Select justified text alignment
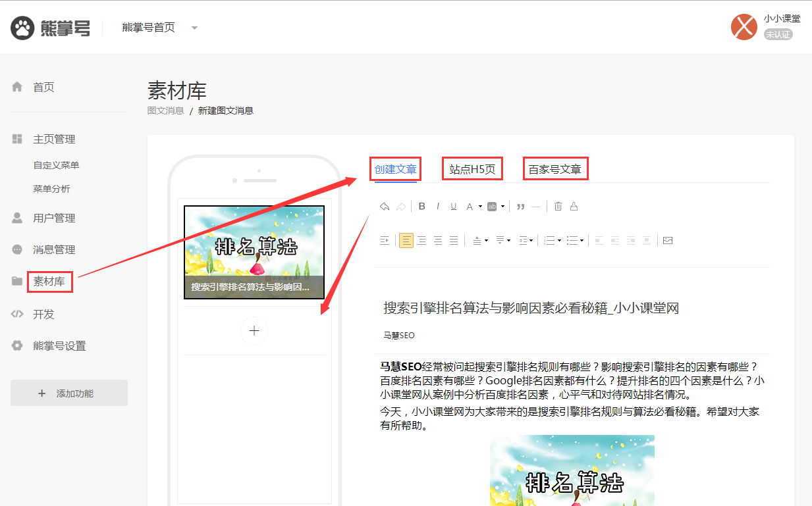This screenshot has width=812, height=506. coord(454,240)
